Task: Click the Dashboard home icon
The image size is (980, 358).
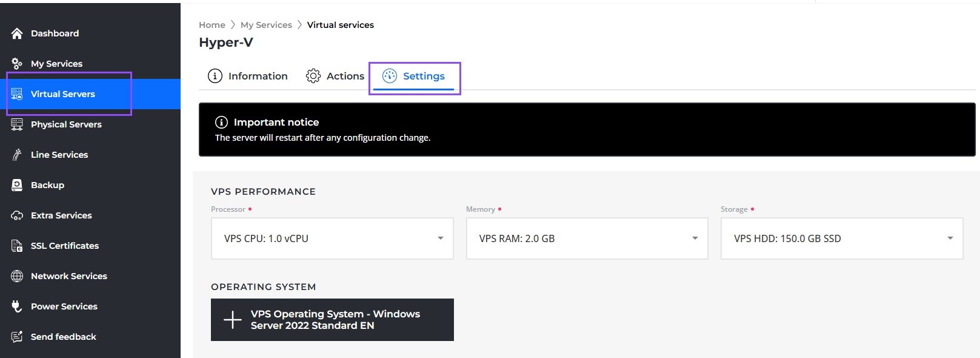Action: point(17,33)
